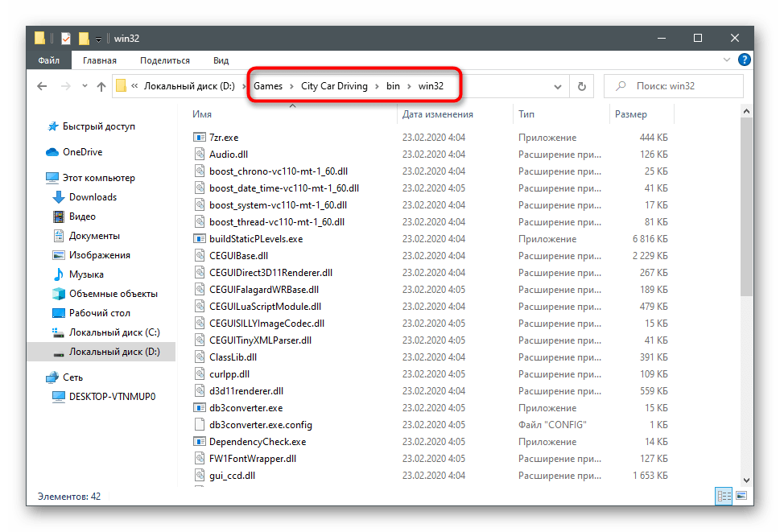This screenshot has width=780, height=532.
Task: Open DESKTOP-VTNMUP0 network computer
Action: pos(112,397)
